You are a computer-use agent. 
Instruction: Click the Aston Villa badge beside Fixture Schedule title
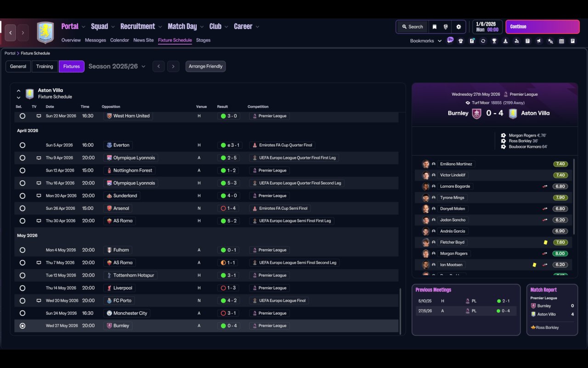[30, 94]
